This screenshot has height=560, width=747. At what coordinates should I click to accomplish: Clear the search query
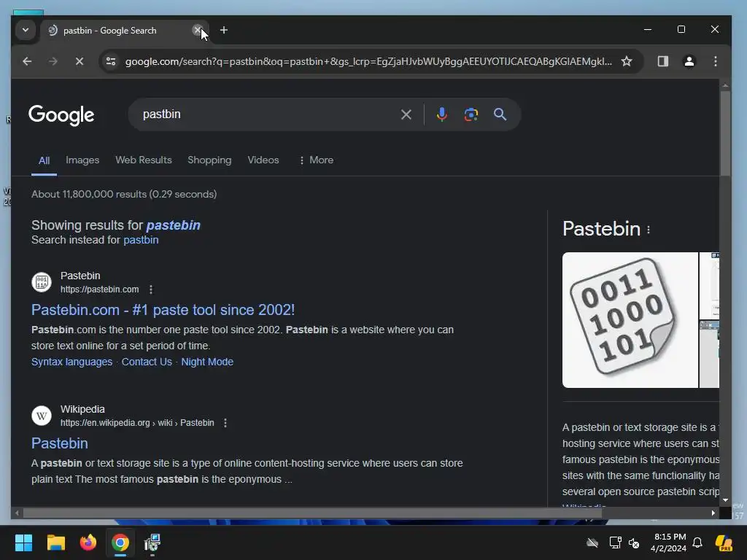click(x=406, y=114)
